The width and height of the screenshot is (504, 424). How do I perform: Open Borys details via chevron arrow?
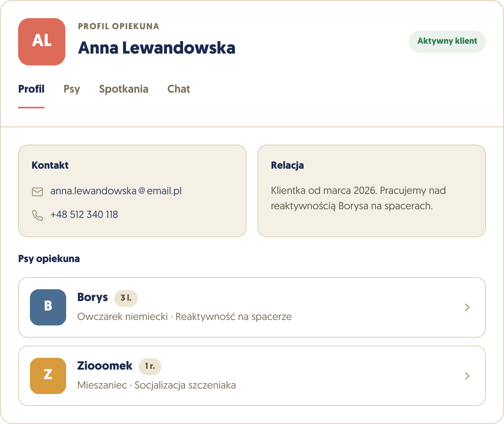467,307
